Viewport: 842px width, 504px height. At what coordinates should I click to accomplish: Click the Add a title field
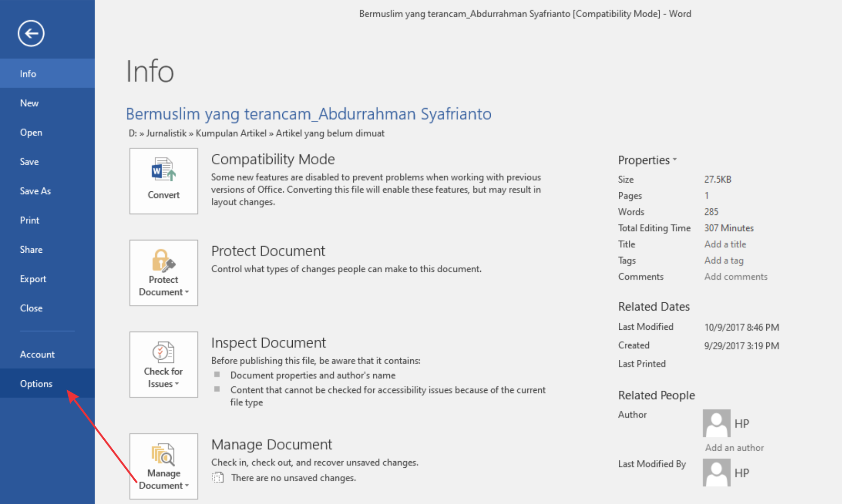725,244
